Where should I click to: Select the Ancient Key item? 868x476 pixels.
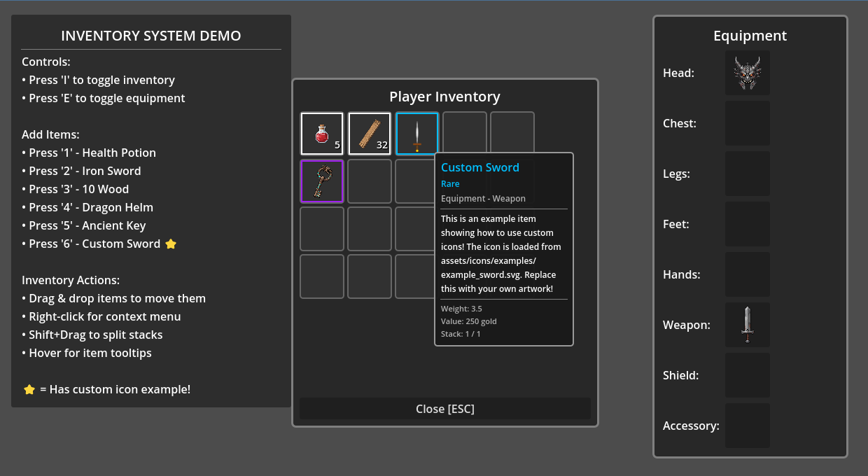pyautogui.click(x=321, y=181)
